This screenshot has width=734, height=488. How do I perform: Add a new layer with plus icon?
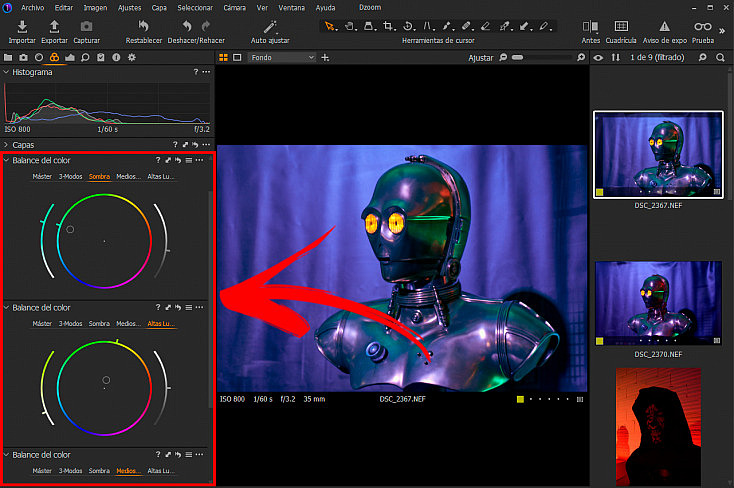point(325,58)
